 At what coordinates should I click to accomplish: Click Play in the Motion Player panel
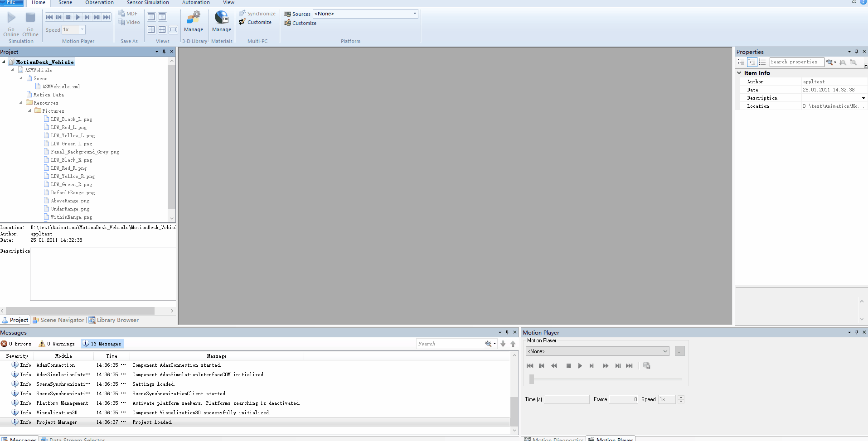[x=580, y=366]
